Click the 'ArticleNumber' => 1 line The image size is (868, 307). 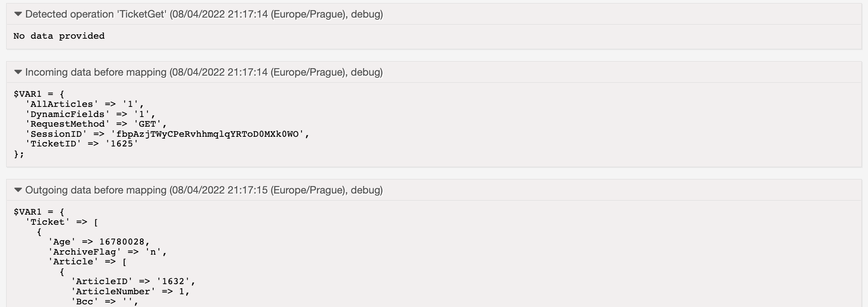click(x=130, y=292)
